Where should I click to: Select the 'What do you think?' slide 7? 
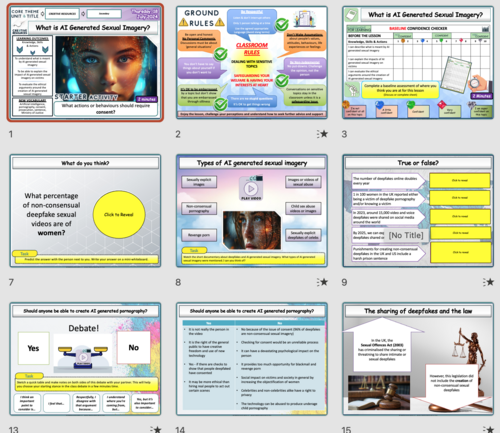85,211
